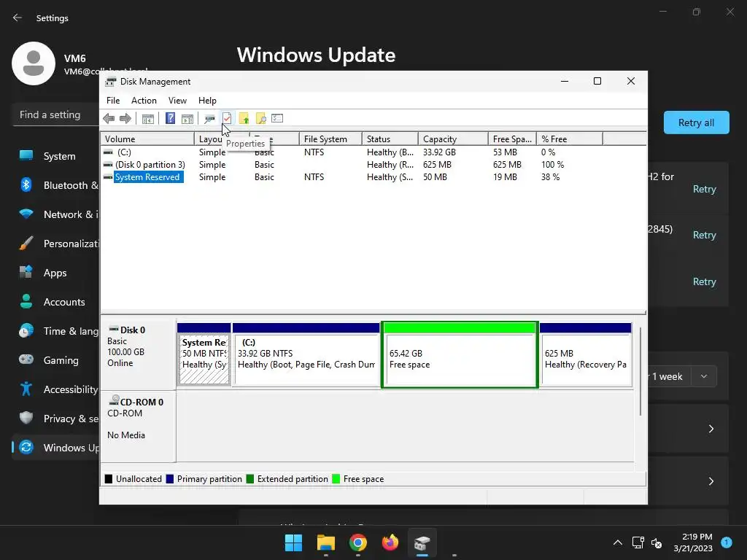Viewport: 747px width, 560px height.
Task: Click the third Retry link in Settings
Action: (704, 281)
